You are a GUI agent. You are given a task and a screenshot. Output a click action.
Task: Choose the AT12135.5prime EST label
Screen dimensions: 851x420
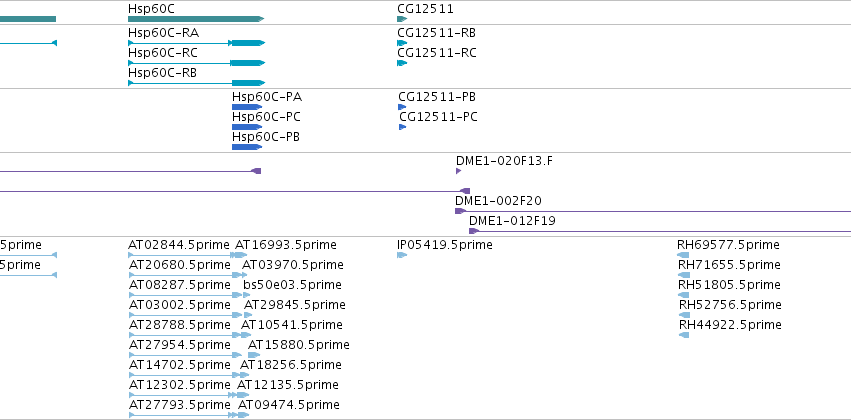tap(288, 385)
